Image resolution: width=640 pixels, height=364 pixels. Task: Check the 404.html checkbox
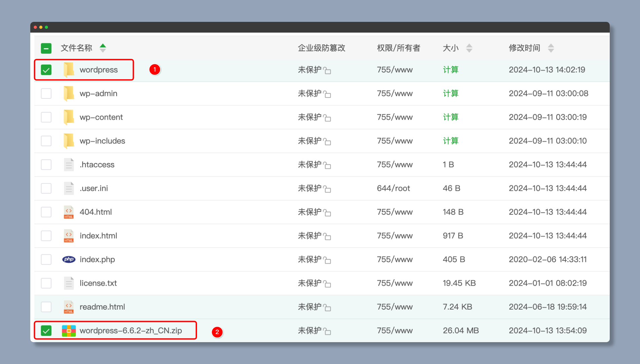tap(46, 212)
